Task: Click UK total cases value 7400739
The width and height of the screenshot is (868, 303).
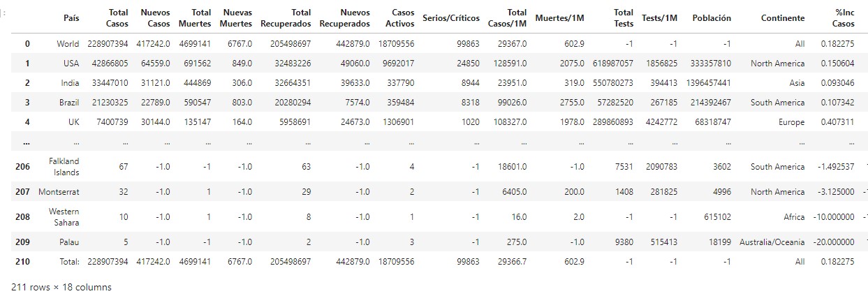Action: click(110, 122)
